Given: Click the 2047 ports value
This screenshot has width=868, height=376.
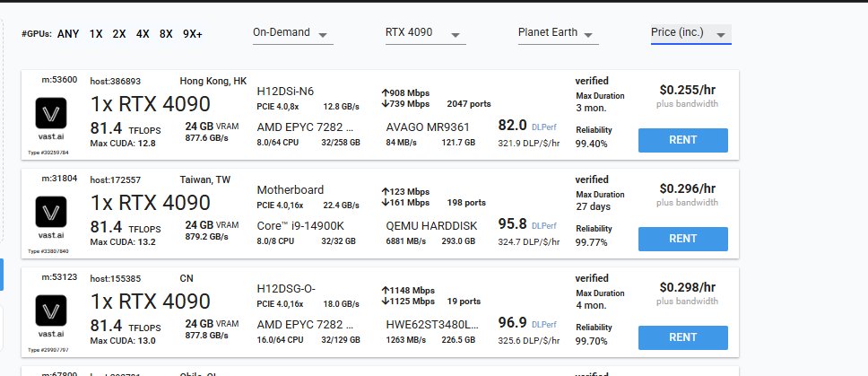Looking at the screenshot, I should pyautogui.click(x=469, y=103).
